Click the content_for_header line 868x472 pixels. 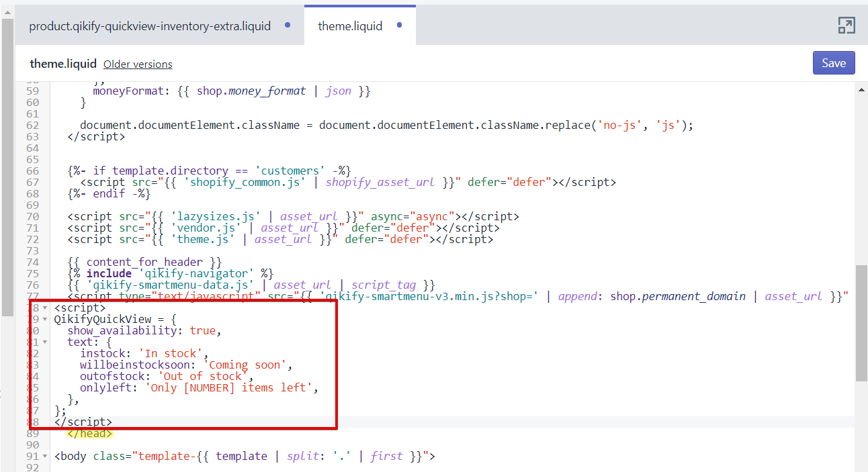point(144,262)
